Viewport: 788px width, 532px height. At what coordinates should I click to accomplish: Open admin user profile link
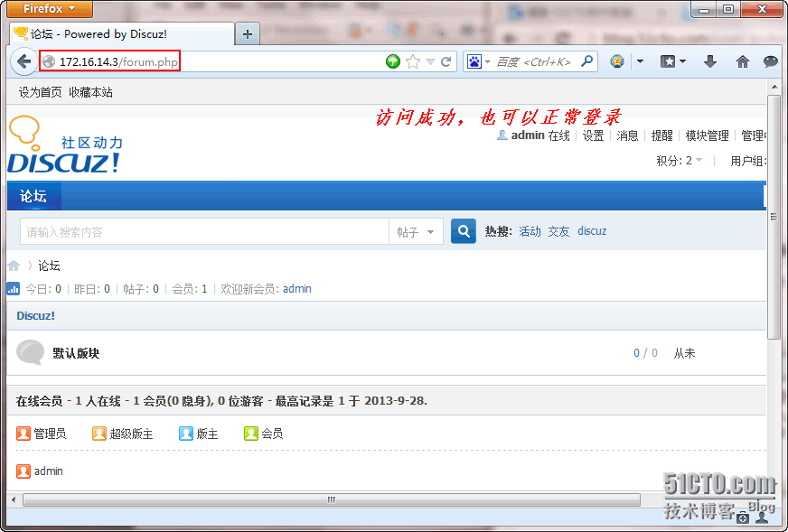tap(528, 135)
